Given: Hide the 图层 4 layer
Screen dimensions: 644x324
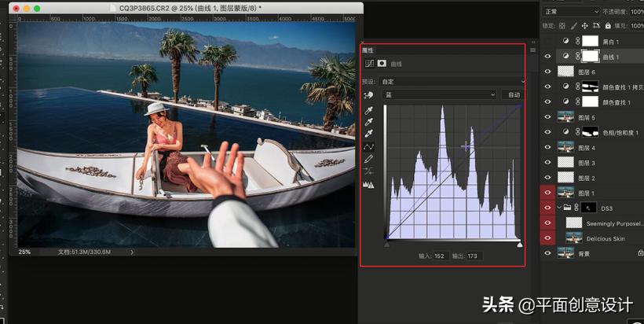Looking at the screenshot, I should 547,147.
